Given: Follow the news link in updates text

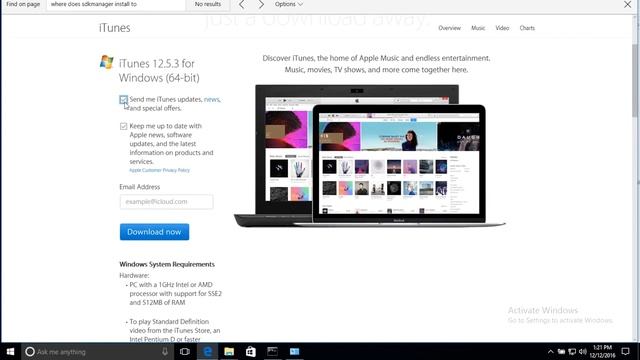Looking at the screenshot, I should tap(211, 99).
